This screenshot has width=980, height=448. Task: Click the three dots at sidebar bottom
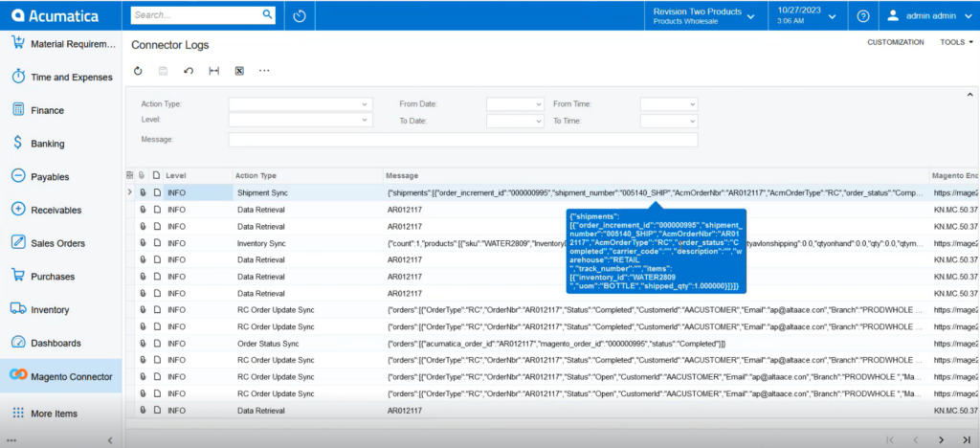(x=11, y=440)
